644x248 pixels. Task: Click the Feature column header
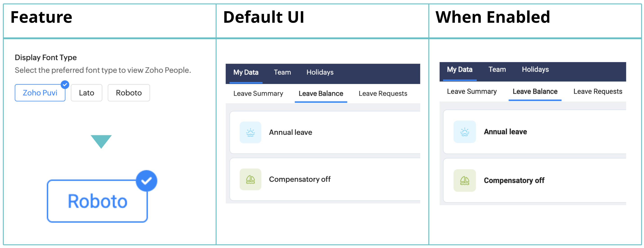coord(42,17)
